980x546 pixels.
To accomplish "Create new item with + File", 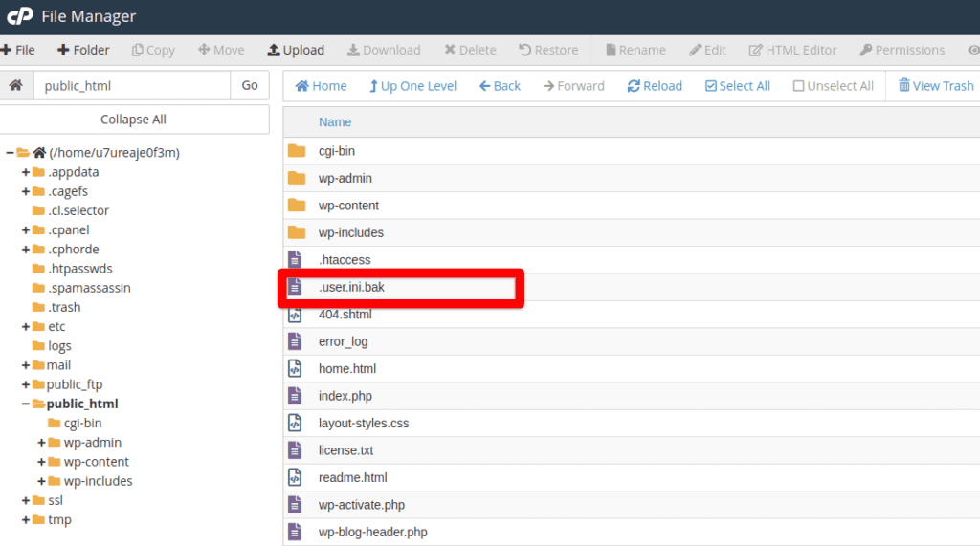I will click(18, 50).
